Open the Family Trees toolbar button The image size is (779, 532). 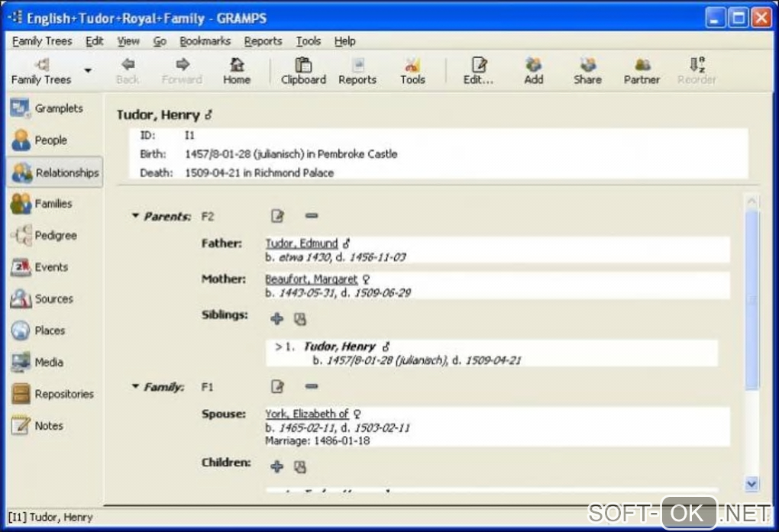pos(41,70)
